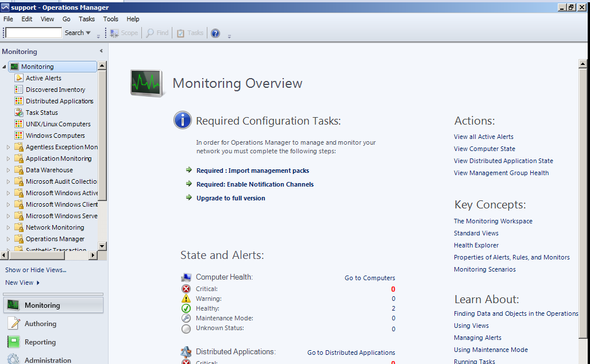Open the Health Explorer concept link
Viewport: 590px width, 364px height.
tap(476, 245)
